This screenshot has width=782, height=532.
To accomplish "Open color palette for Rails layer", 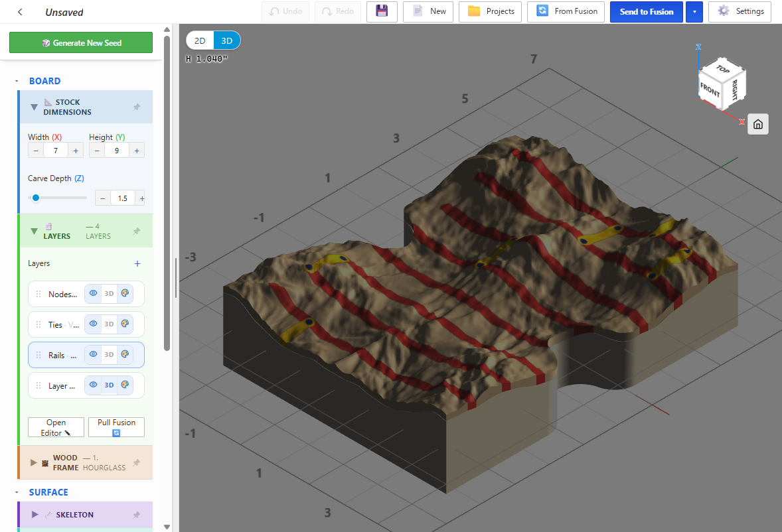I will pos(125,355).
